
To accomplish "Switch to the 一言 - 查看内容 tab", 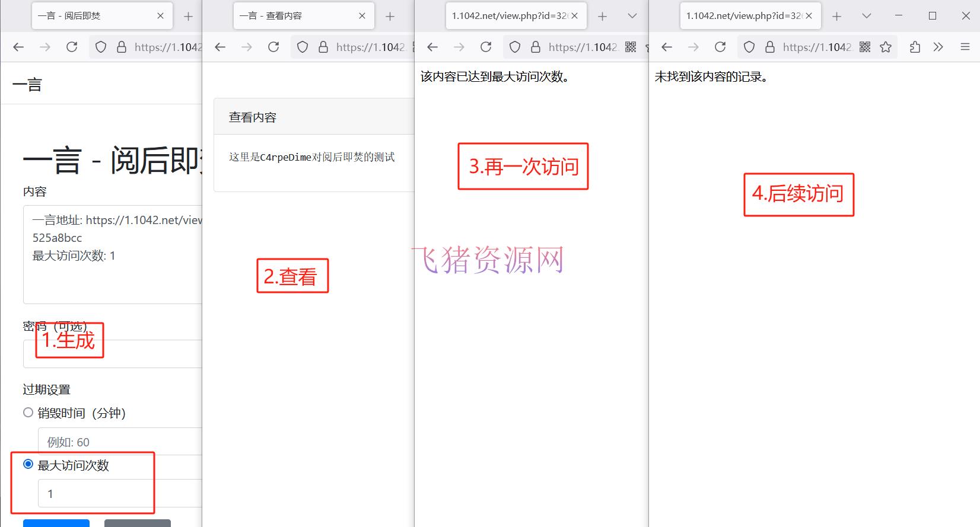I will 304,16.
